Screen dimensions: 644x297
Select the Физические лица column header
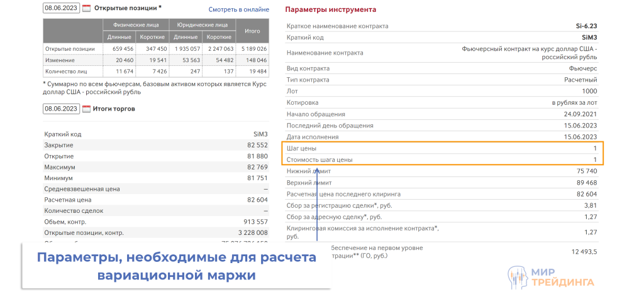click(136, 25)
